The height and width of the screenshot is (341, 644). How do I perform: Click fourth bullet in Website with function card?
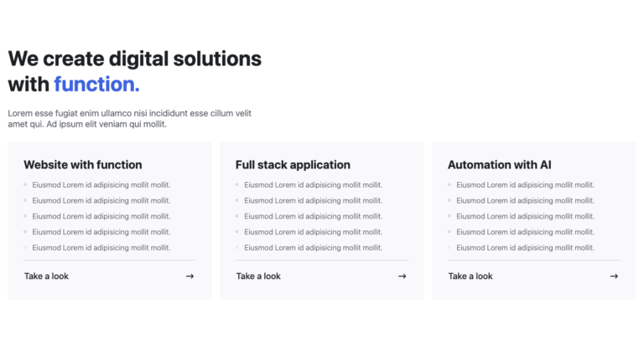pyautogui.click(x=101, y=232)
